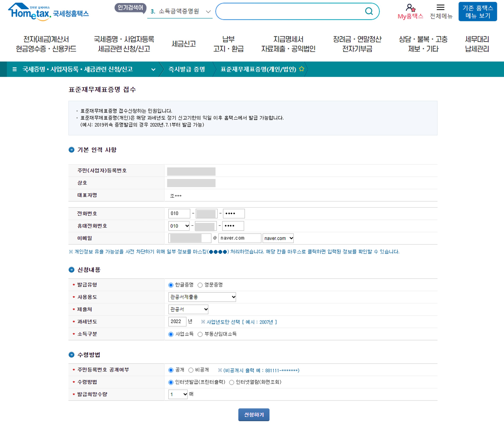Toggle favorite star beside 표준재무제표증명
The height and width of the screenshot is (428, 504).
click(x=301, y=69)
